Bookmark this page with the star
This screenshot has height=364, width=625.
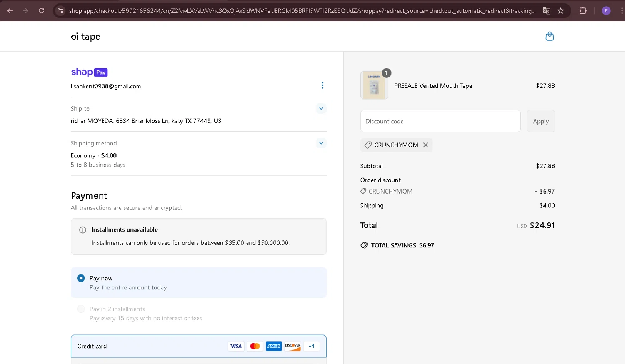[x=561, y=11]
